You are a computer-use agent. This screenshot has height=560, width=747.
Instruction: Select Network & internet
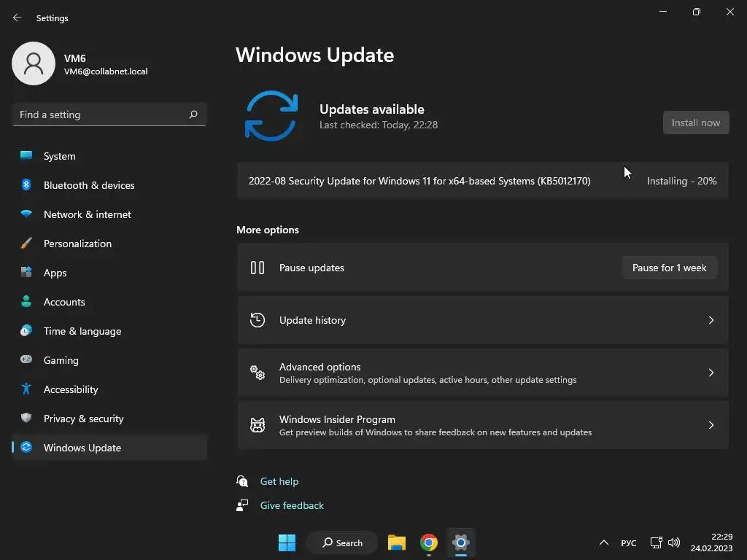click(x=109, y=214)
